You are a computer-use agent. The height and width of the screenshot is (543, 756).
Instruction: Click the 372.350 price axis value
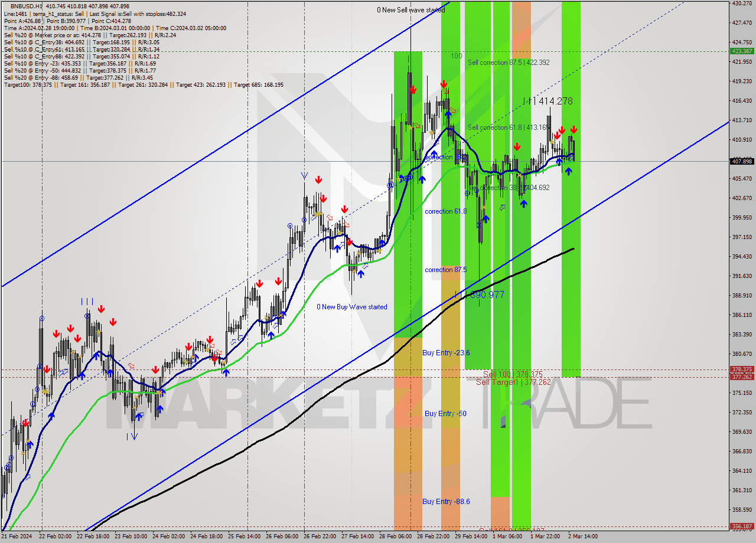click(742, 413)
